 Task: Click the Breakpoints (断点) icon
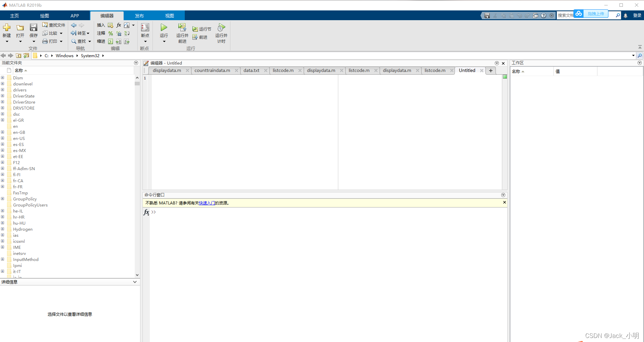click(145, 28)
